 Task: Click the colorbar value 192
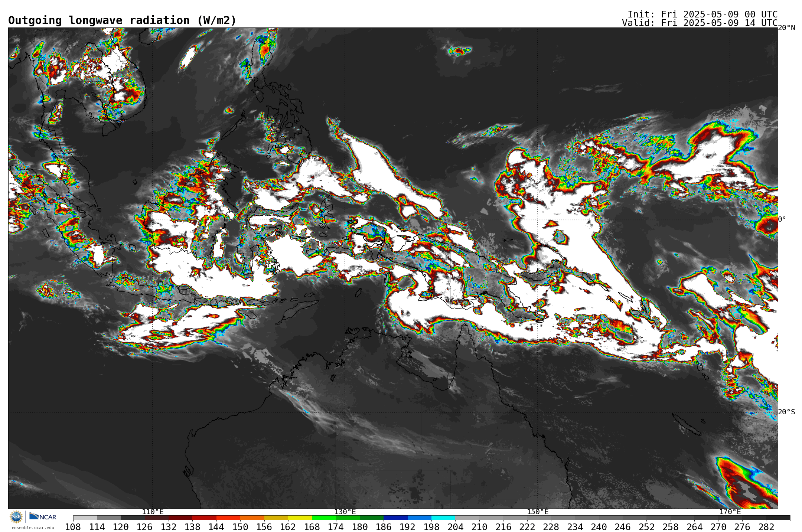(408, 527)
